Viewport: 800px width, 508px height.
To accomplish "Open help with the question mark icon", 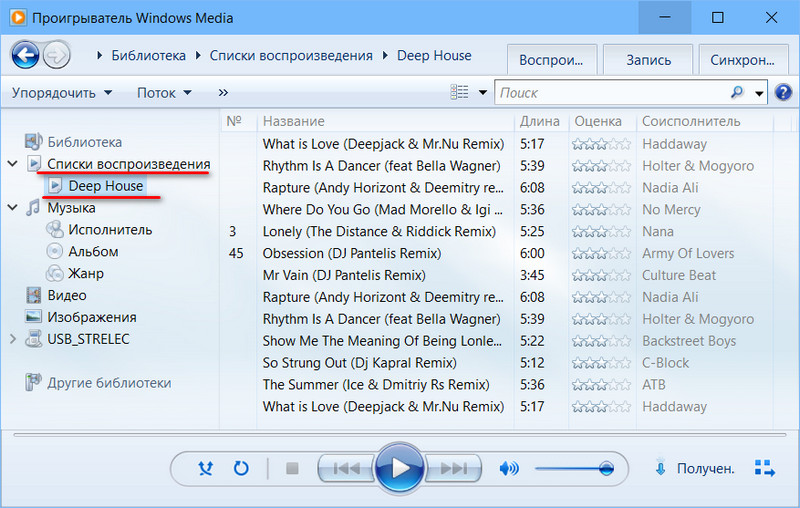I will point(783,92).
